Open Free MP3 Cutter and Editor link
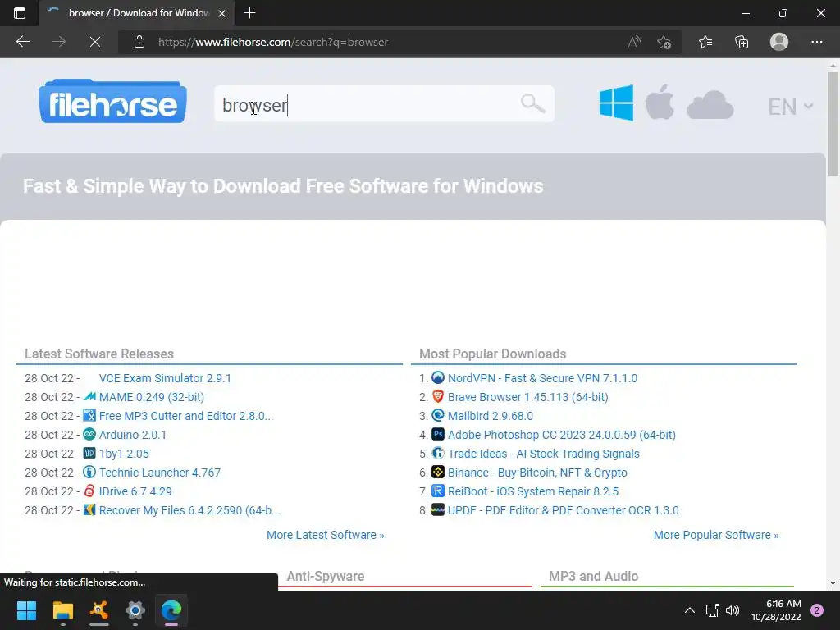This screenshot has width=840, height=630. point(186,416)
